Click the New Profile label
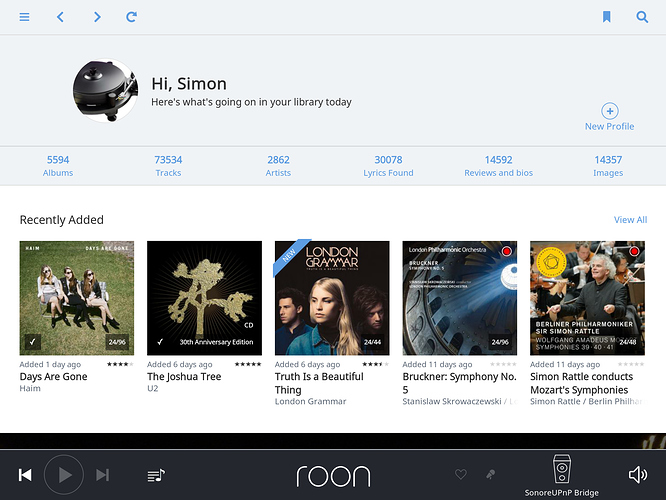The image size is (666, 500). point(610,127)
